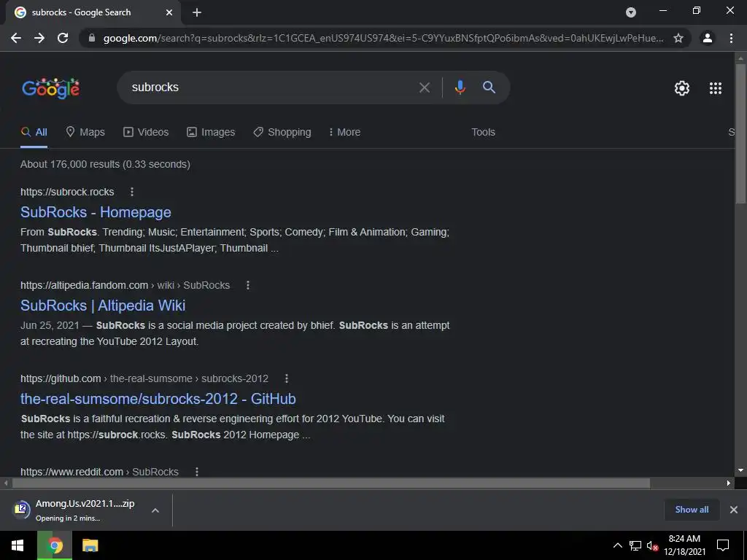Click Show all downloads
The image size is (747, 560).
coord(692,510)
